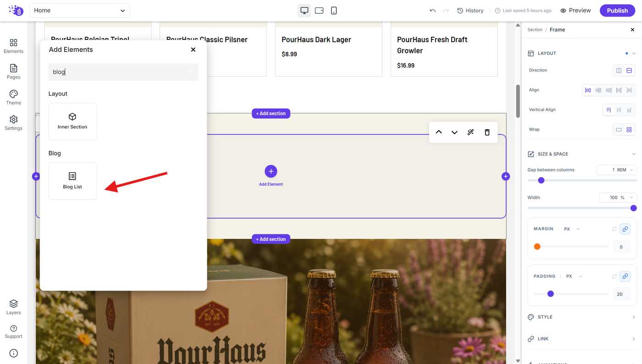Click the padding slider handle
The image size is (642, 364).
[x=551, y=294]
